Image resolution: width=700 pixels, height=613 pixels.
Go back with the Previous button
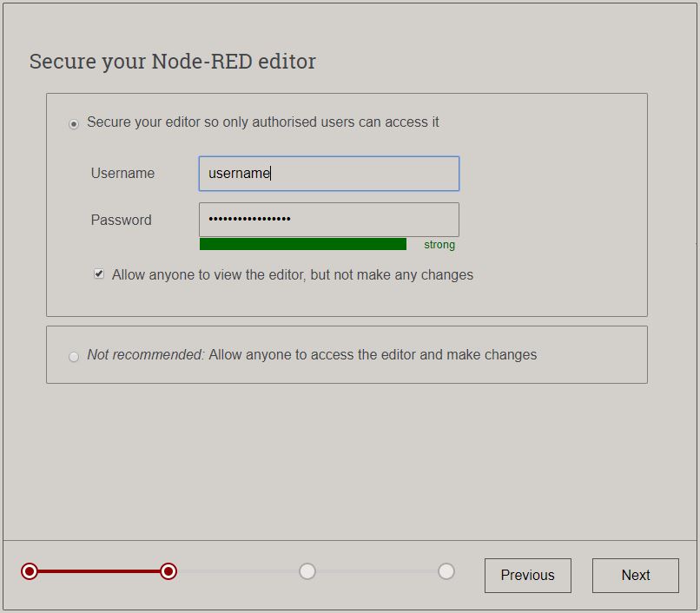pos(527,575)
